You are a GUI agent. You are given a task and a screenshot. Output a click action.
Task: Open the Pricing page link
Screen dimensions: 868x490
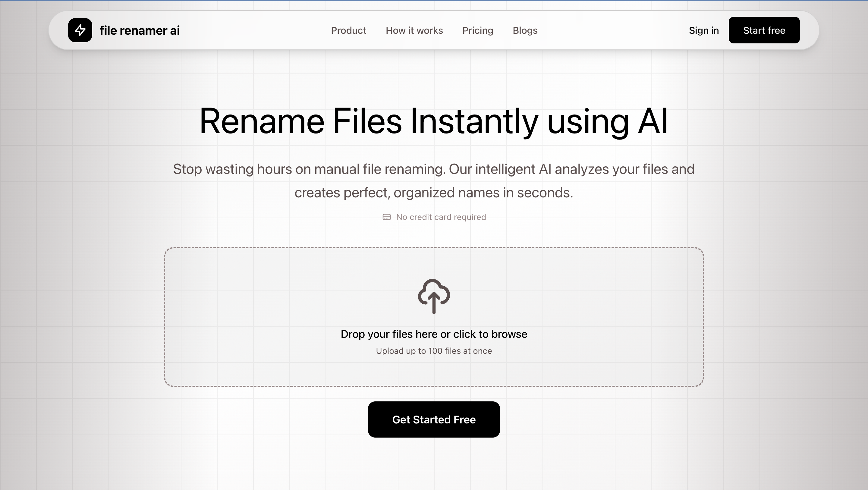click(x=477, y=30)
